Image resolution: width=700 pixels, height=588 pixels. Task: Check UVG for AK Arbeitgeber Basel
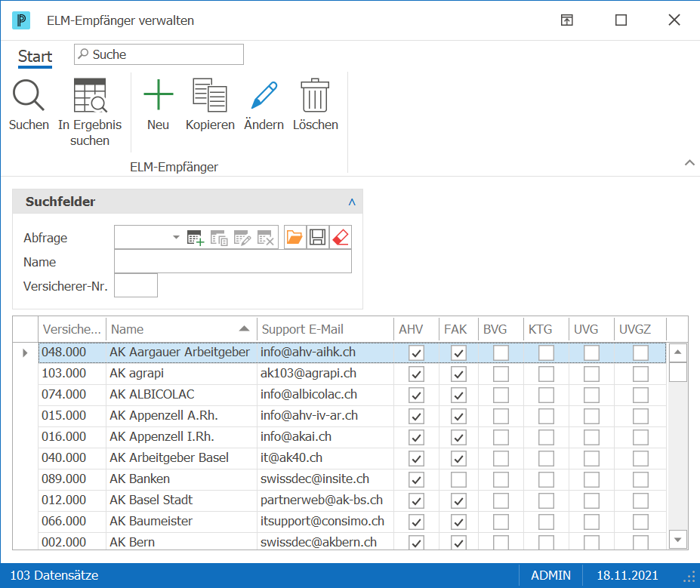591,459
